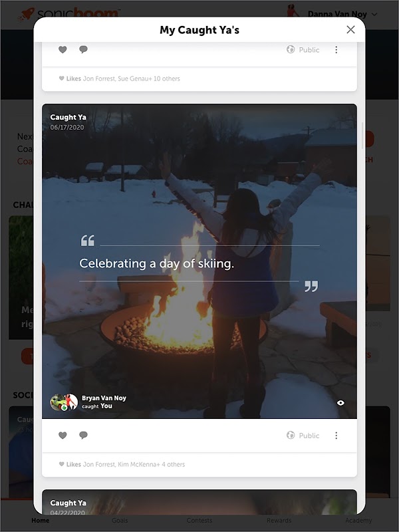Open the top post's three-dot options menu
Viewport: 399px width, 532px height.
pyautogui.click(x=336, y=50)
